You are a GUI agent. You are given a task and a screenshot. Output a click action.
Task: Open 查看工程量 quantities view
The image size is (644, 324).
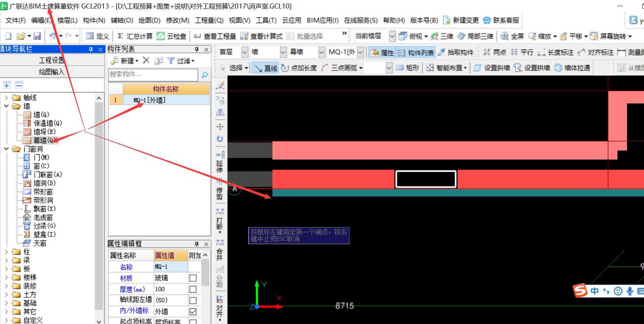tap(215, 36)
